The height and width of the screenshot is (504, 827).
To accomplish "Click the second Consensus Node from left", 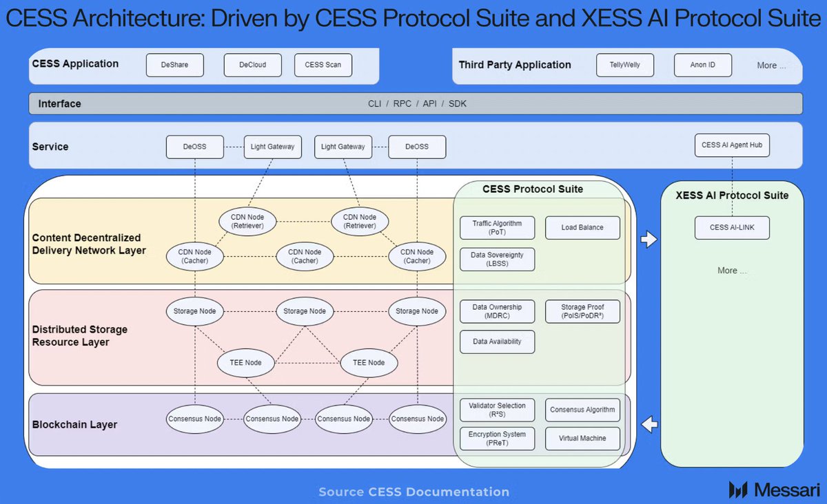I will (x=273, y=419).
